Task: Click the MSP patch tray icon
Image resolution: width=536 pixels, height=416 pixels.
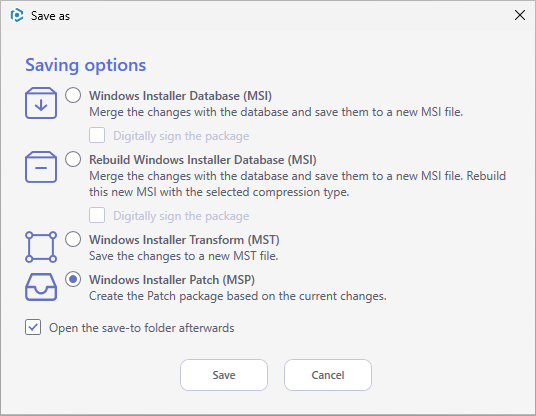Action: click(x=41, y=287)
